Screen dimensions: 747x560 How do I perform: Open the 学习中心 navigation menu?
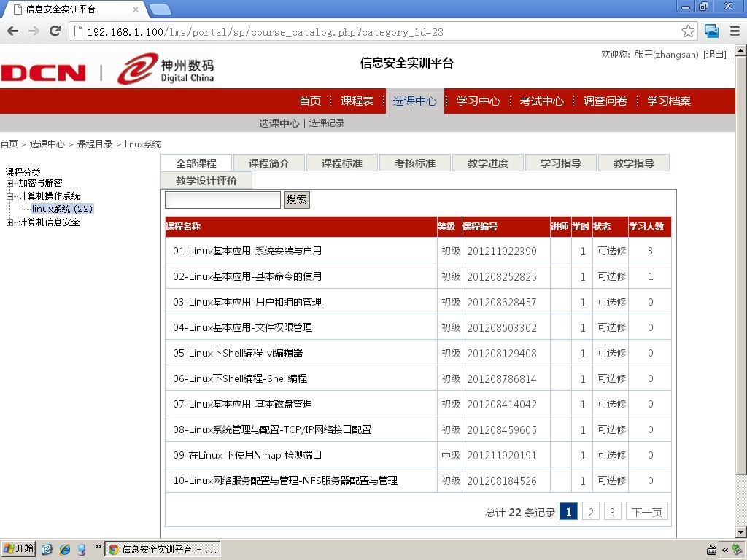point(478,101)
